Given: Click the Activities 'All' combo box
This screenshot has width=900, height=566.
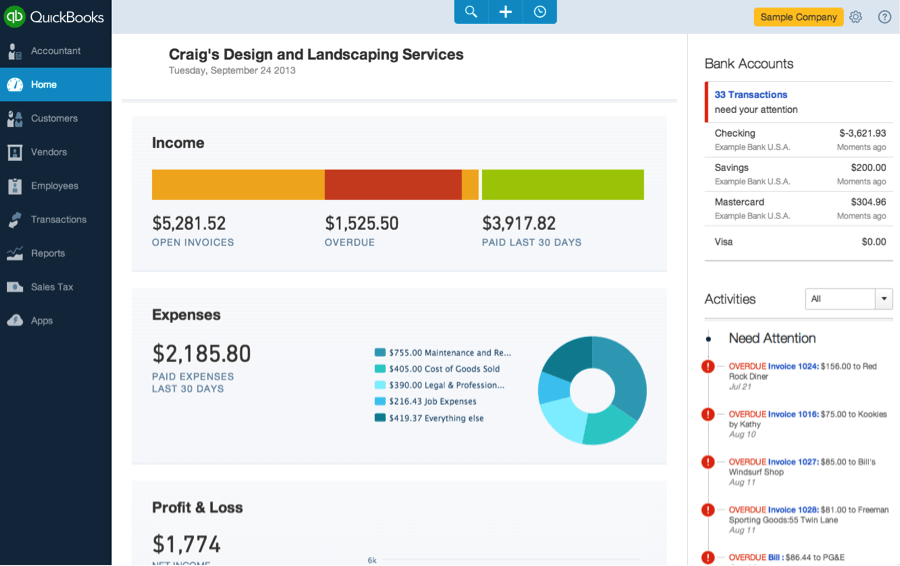Looking at the screenshot, I should (848, 299).
